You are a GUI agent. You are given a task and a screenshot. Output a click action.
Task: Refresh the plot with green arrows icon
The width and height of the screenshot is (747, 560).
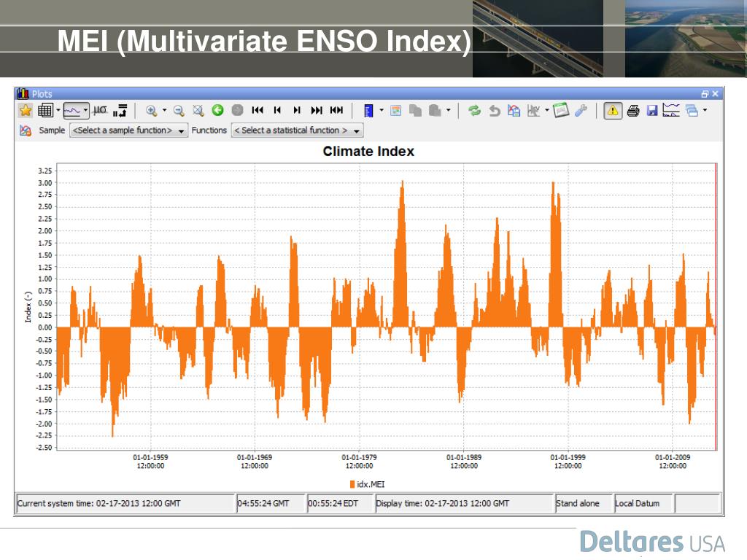(x=474, y=111)
